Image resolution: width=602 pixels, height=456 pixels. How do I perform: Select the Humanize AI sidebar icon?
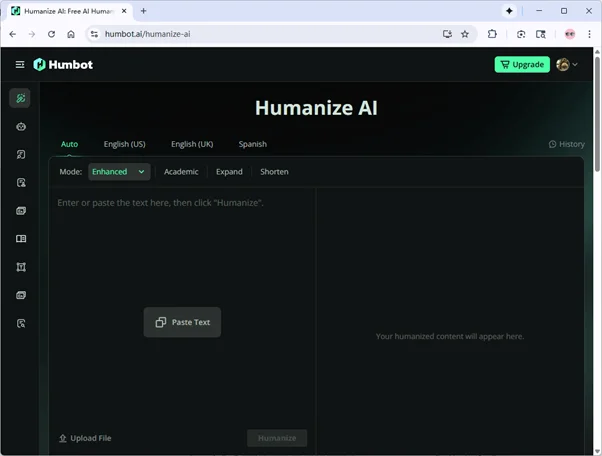coord(20,98)
